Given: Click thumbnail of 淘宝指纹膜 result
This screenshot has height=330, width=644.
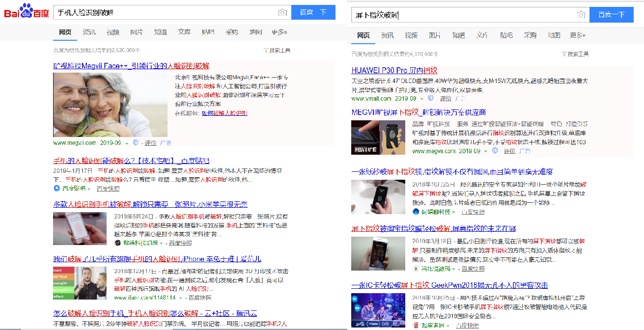Looking at the screenshot, I should [378, 253].
